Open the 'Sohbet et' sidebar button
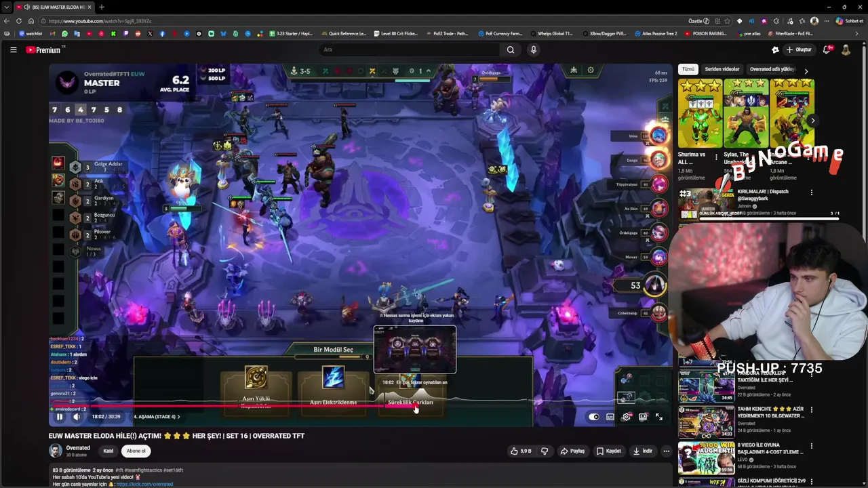Image resolution: width=868 pixels, height=488 pixels. tap(849, 21)
